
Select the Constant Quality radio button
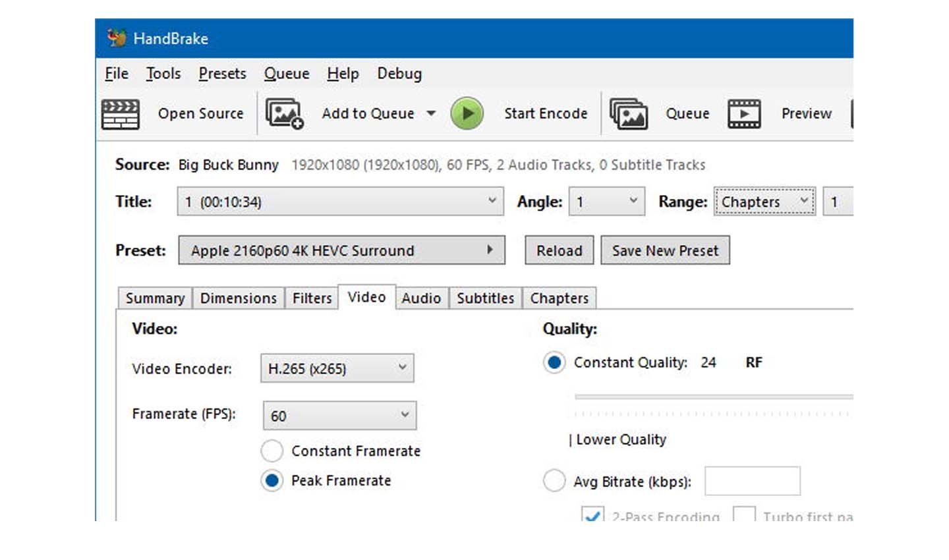554,362
